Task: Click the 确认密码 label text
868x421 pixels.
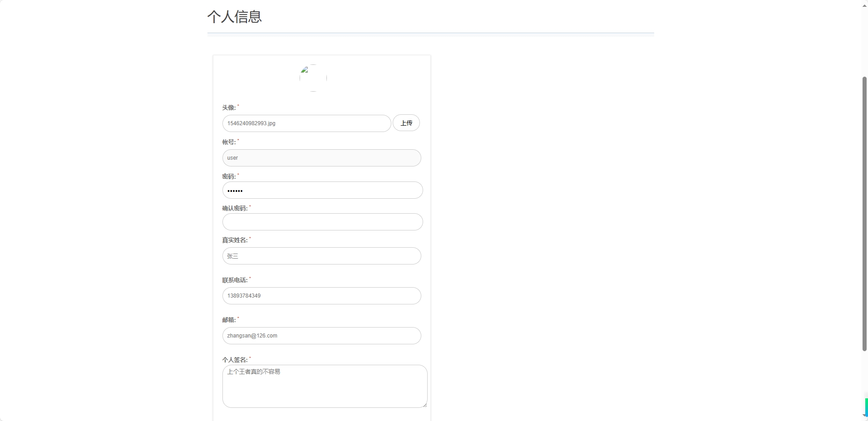Action: tap(234, 208)
